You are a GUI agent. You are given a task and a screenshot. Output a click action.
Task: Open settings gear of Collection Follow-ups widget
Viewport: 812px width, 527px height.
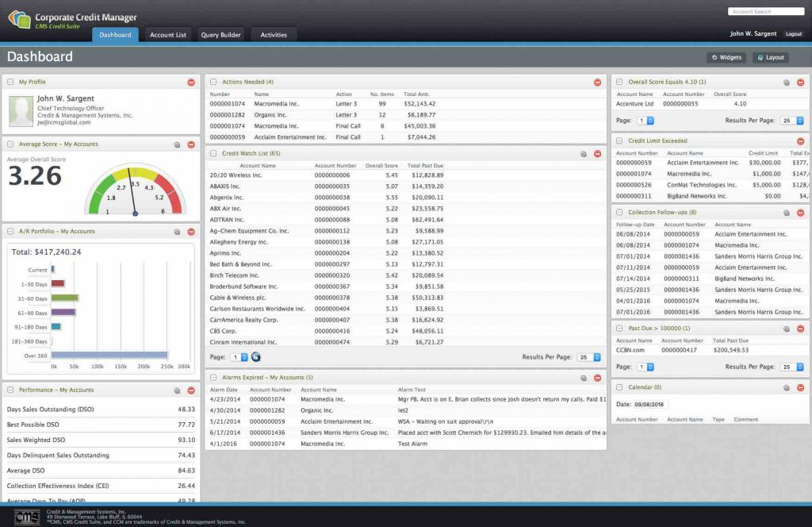point(787,213)
